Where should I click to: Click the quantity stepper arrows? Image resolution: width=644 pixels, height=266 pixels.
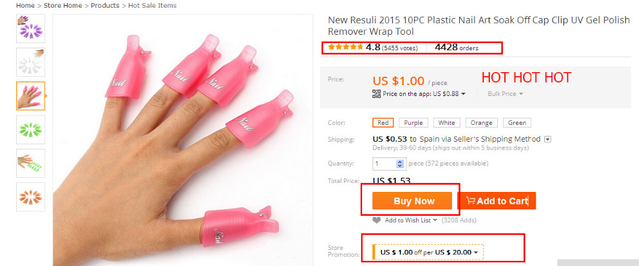[x=400, y=164]
